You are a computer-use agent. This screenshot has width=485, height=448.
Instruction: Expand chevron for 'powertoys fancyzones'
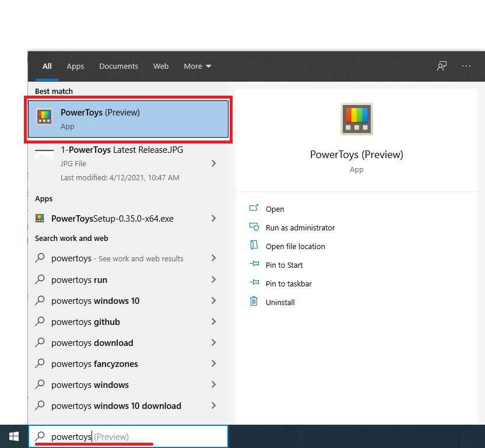[213, 364]
